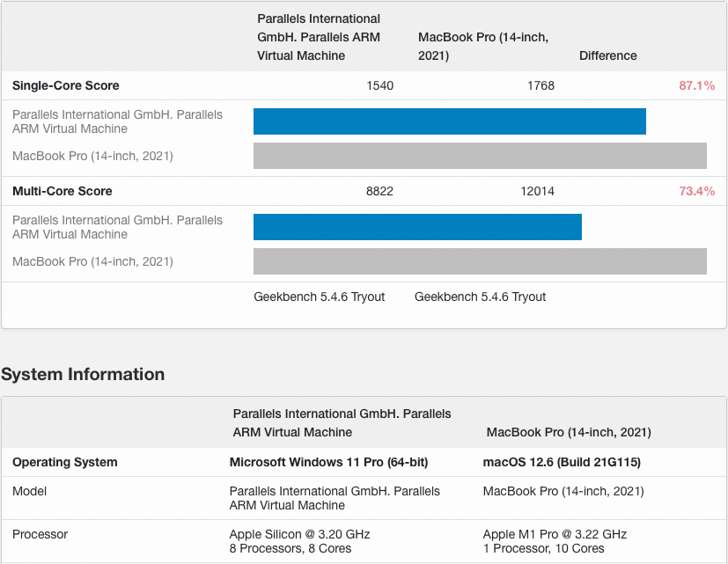Select the Processor row label
The width and height of the screenshot is (728, 564).
pyautogui.click(x=40, y=534)
